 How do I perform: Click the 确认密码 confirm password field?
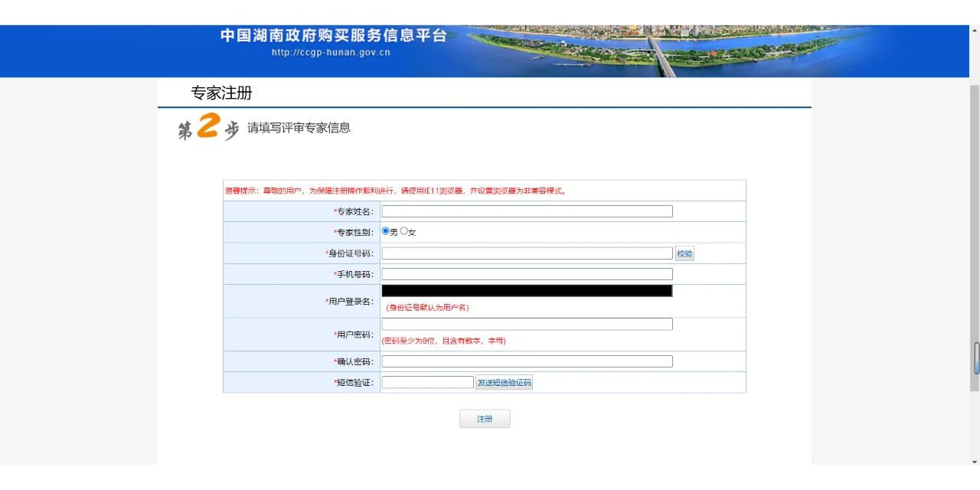tap(526, 361)
